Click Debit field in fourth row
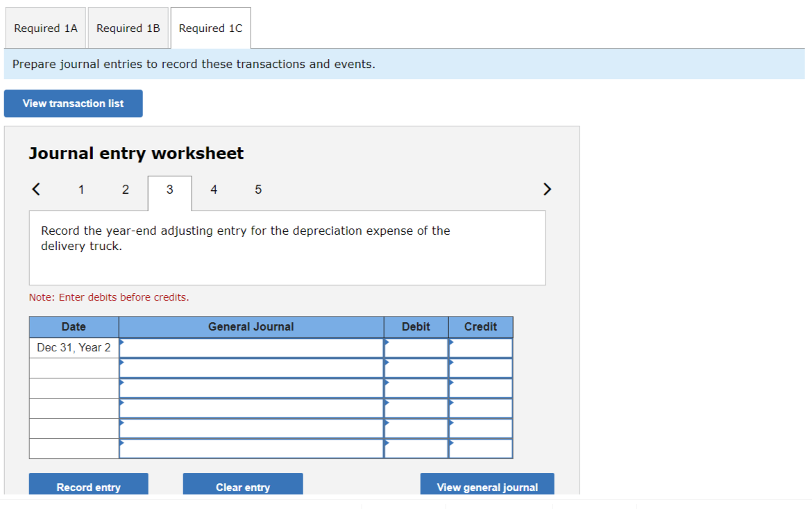Screen dimensions: 812x509 [416, 408]
